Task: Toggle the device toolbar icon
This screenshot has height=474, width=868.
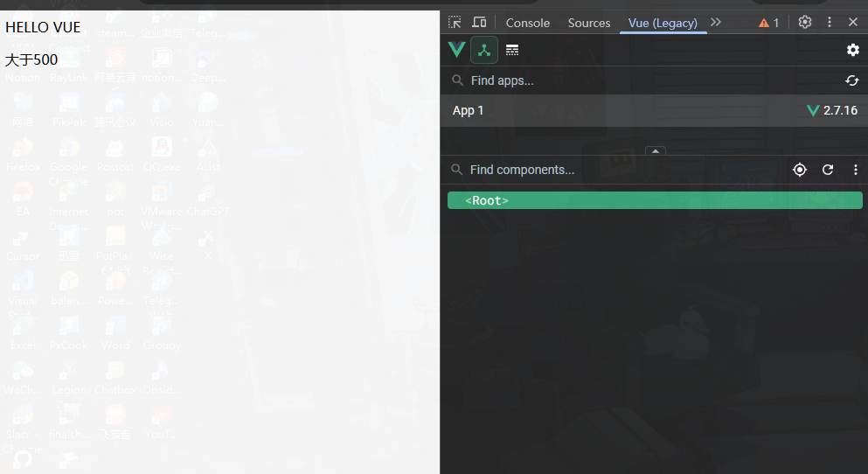Action: 479,22
